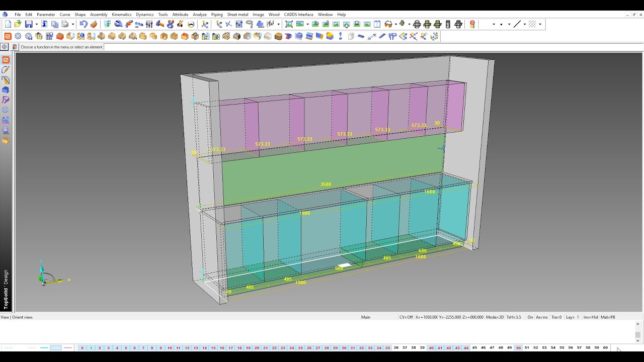Toggle layer 10 in the layer bar
Viewport: 644px width, 362px height.
click(x=170, y=347)
